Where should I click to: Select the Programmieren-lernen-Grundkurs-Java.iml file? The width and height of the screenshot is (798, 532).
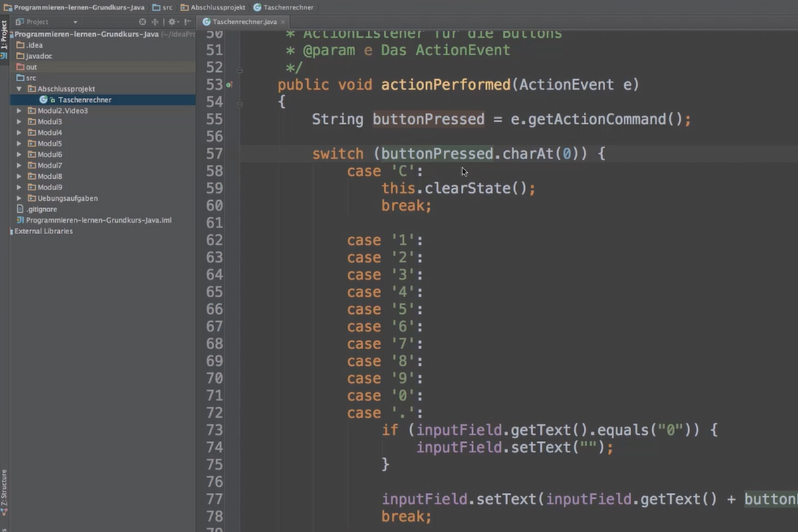[x=103, y=220]
